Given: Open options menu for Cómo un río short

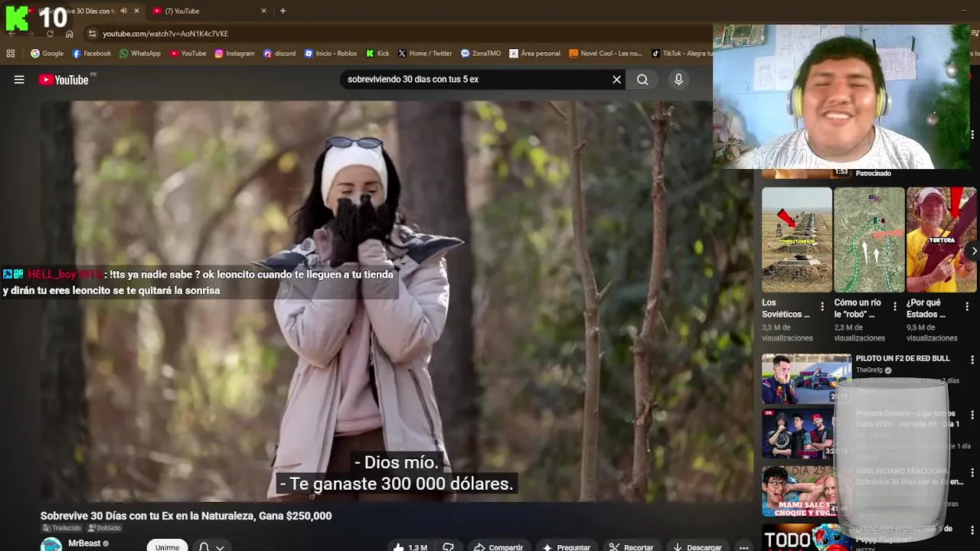Looking at the screenshot, I should click(894, 306).
